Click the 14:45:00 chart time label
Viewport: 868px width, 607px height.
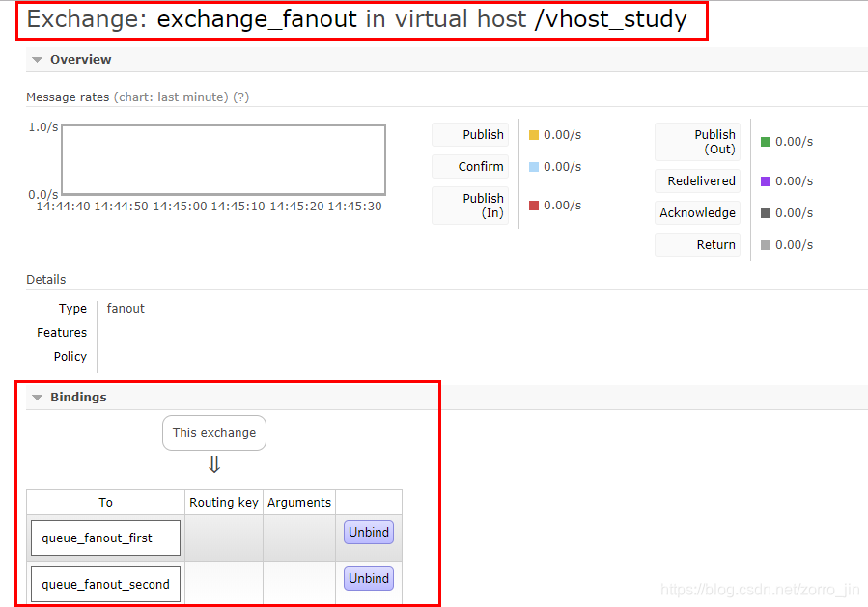180,207
